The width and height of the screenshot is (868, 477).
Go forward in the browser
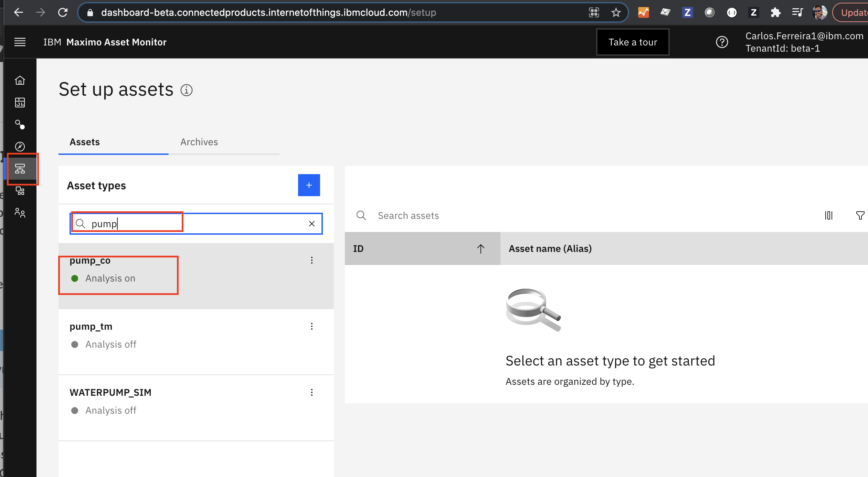[x=41, y=12]
